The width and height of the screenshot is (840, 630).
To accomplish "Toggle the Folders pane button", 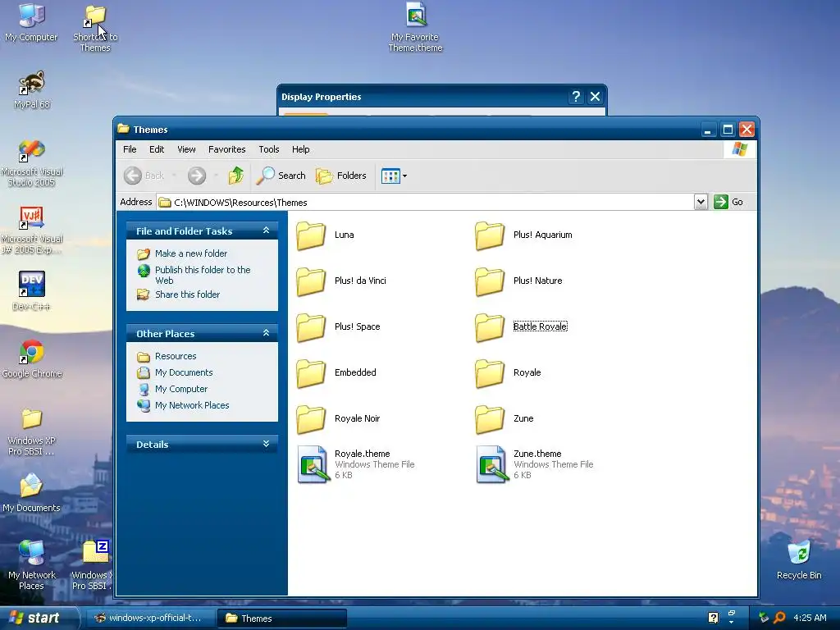I will pyautogui.click(x=341, y=176).
